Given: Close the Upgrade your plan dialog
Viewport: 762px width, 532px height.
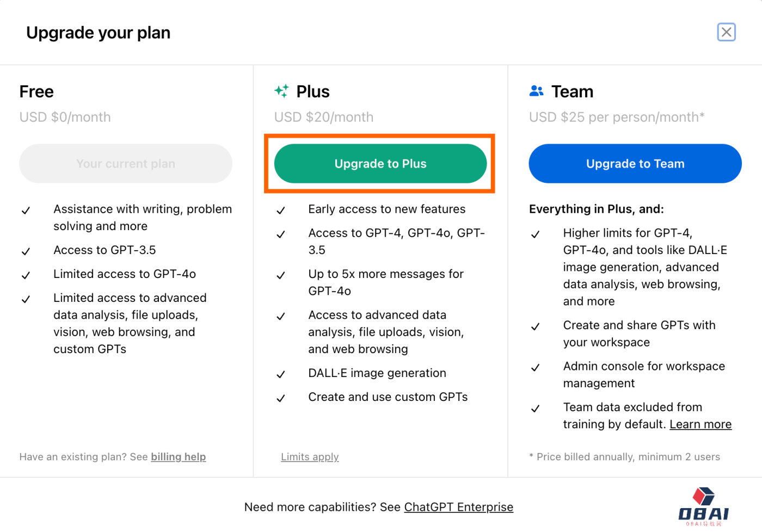Looking at the screenshot, I should pyautogui.click(x=726, y=33).
